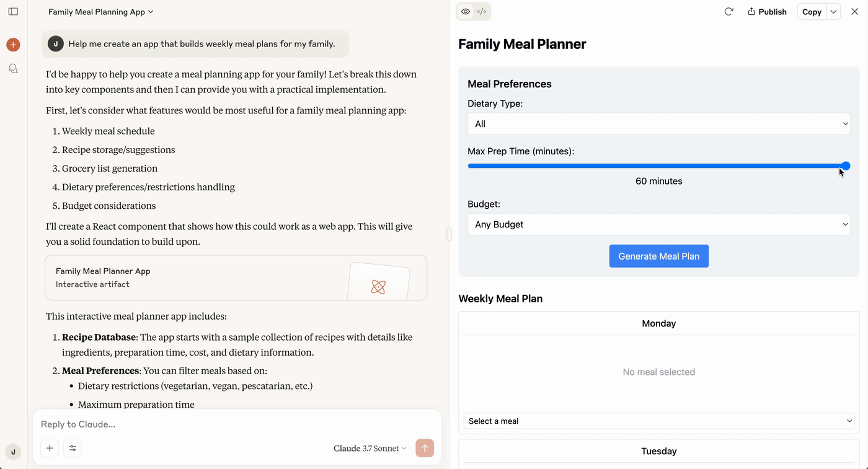Refresh the artifact preview
Viewport: 868px width, 469px height.
pyautogui.click(x=728, y=12)
